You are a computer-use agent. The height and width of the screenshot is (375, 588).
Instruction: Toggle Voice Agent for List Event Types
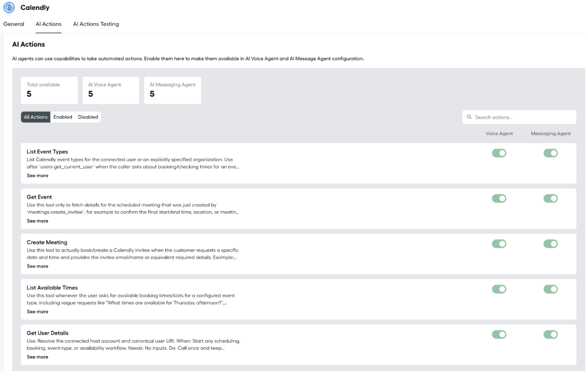point(499,153)
